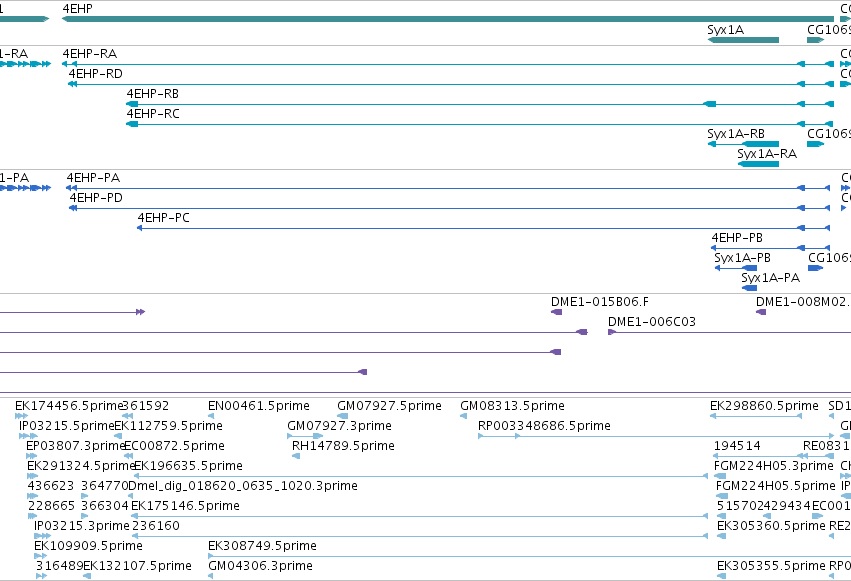Select the 366304 EST label
This screenshot has height=581, width=851.
tap(105, 506)
